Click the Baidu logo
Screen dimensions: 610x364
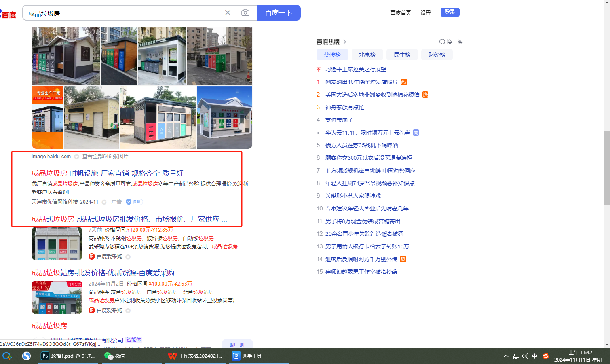pyautogui.click(x=8, y=14)
